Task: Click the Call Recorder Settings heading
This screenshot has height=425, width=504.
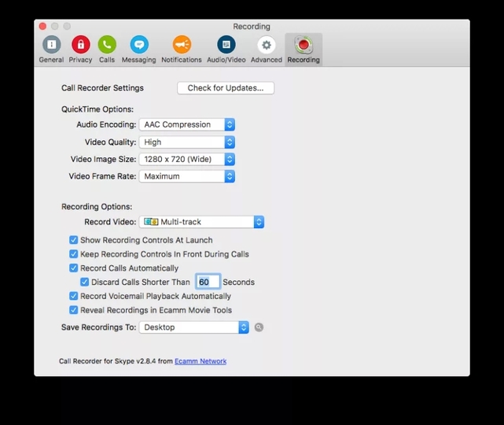Action: click(102, 88)
